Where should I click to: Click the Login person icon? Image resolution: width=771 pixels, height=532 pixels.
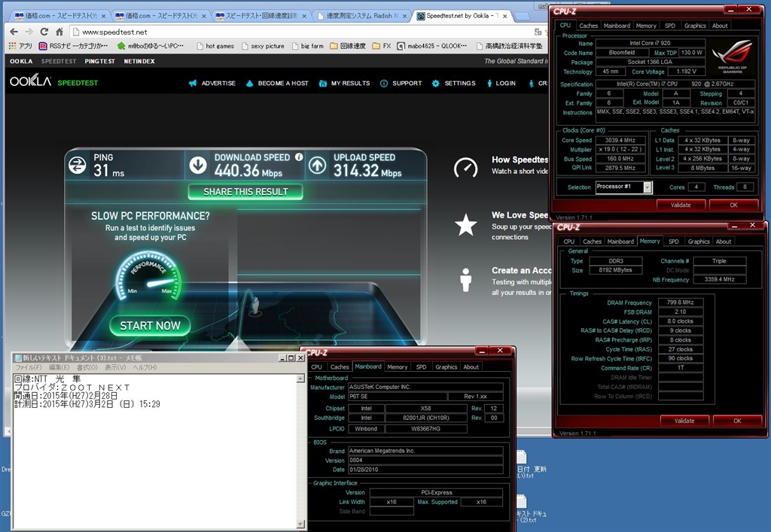pos(489,83)
